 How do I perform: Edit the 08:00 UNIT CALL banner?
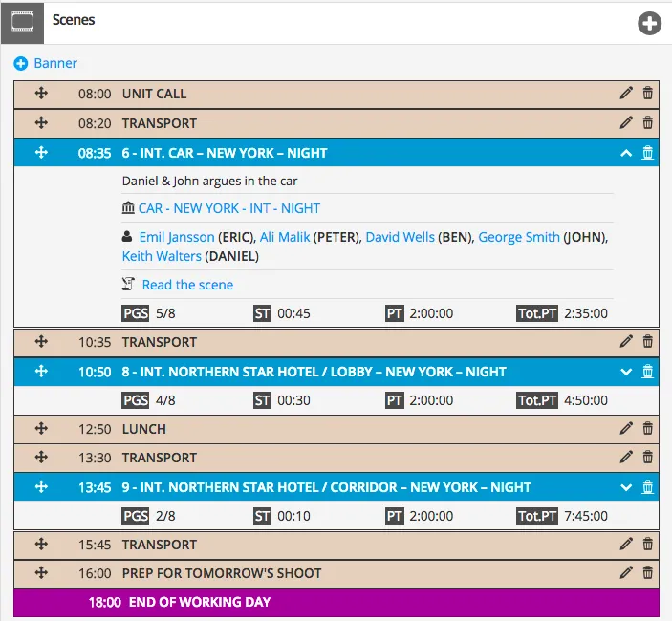click(626, 93)
